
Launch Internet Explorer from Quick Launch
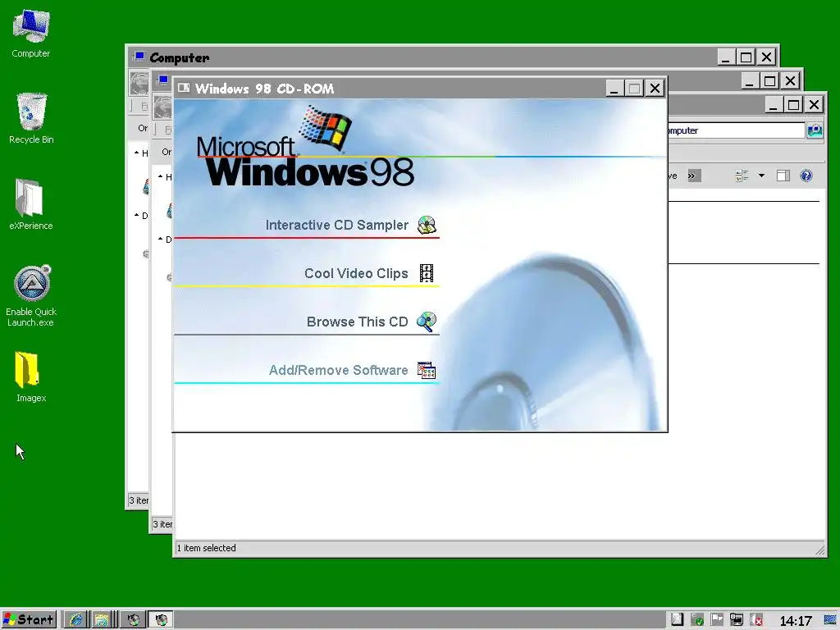tap(75, 620)
